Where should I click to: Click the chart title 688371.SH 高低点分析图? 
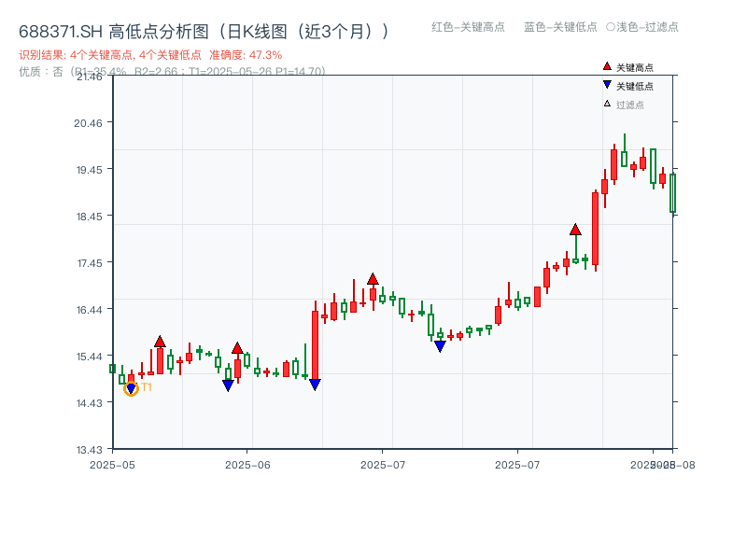tap(112, 30)
